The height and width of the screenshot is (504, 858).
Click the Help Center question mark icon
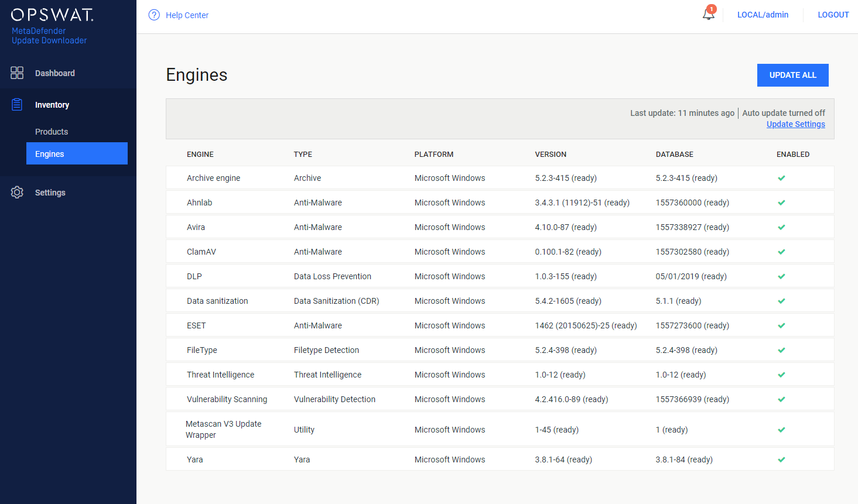click(154, 15)
